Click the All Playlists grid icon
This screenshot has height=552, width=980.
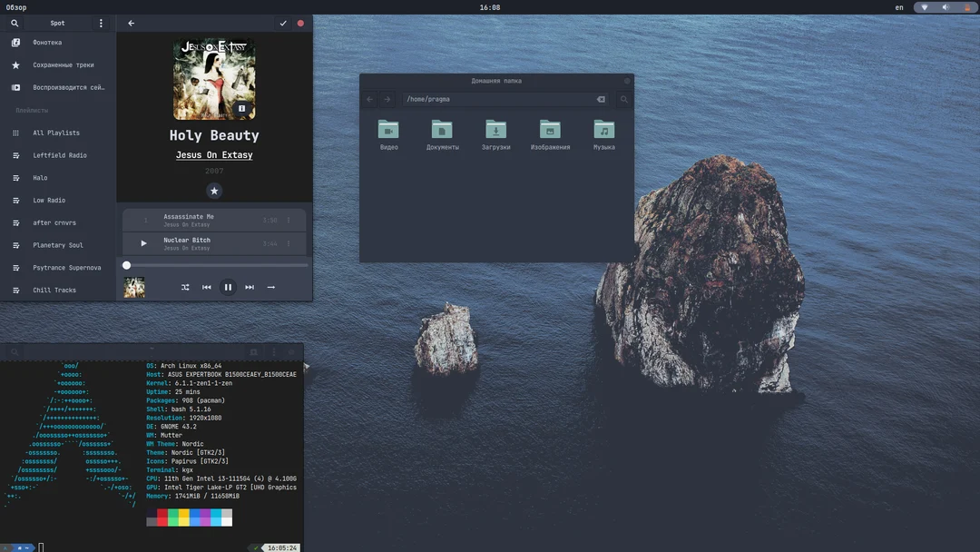point(15,133)
